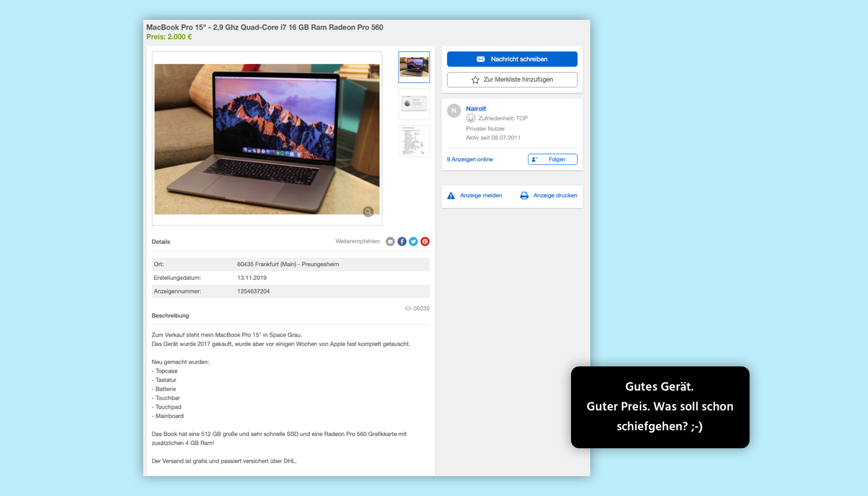Click the Nachricht schreiben button

pos(512,59)
